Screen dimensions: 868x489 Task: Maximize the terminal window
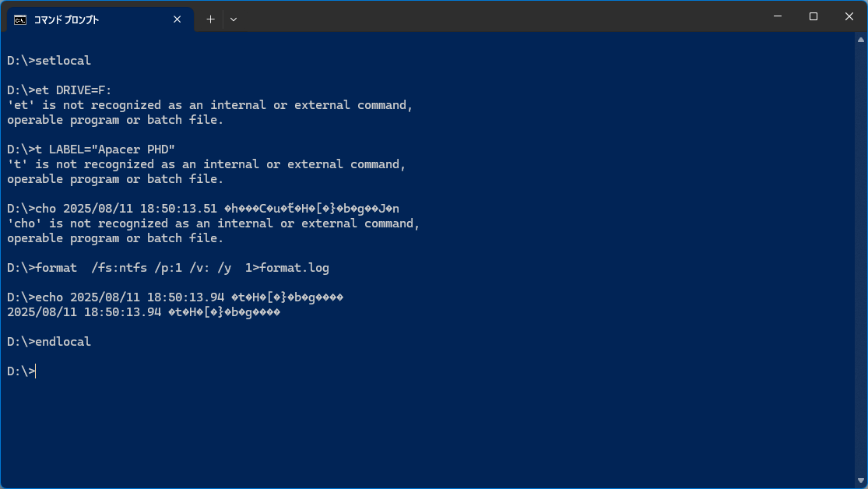[814, 16]
